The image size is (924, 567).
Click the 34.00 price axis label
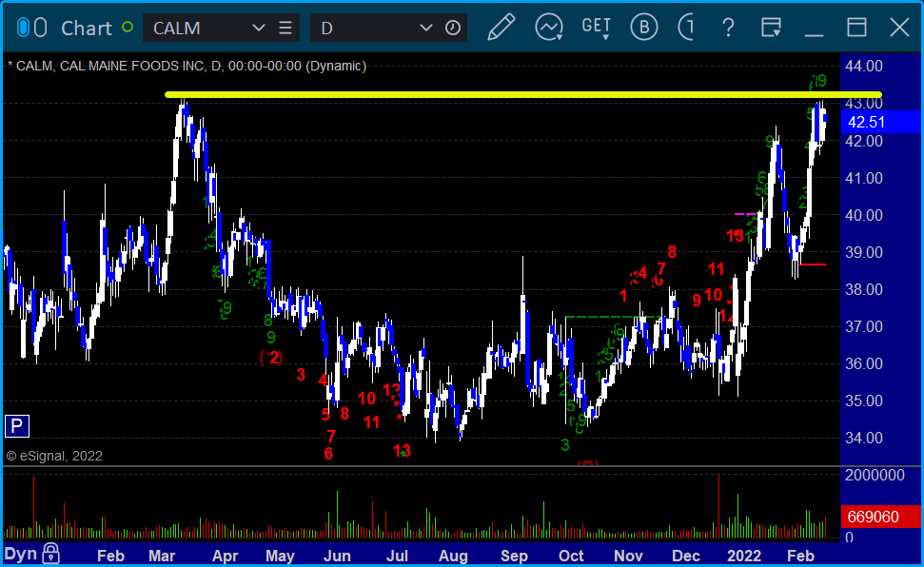[x=864, y=438]
